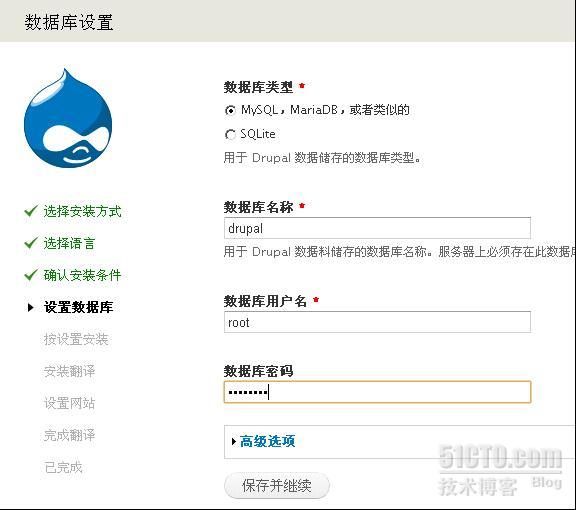Select the MySQL, MariaDB radio button

(x=230, y=110)
